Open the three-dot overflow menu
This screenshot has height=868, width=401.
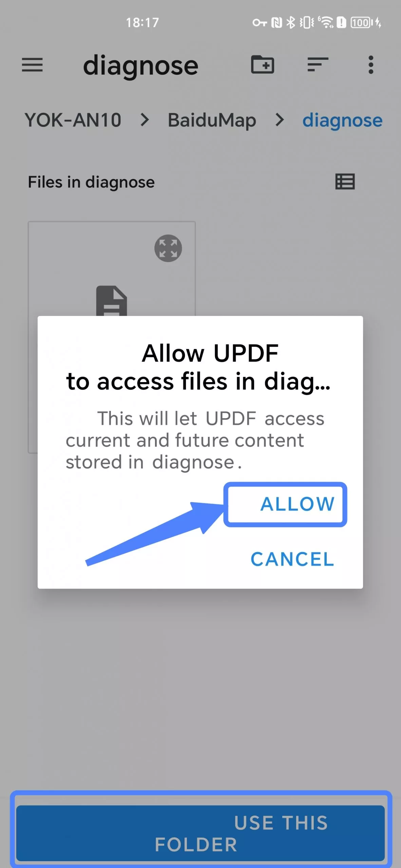tap(371, 64)
